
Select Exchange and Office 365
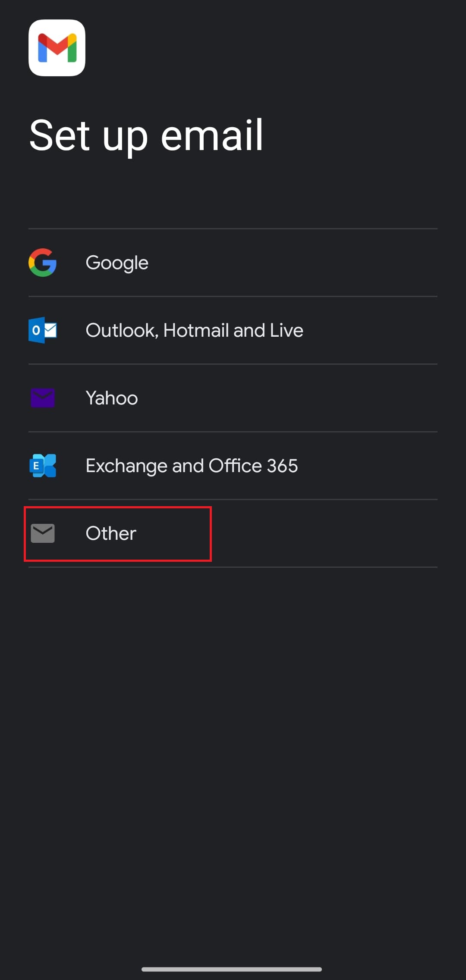coord(233,466)
